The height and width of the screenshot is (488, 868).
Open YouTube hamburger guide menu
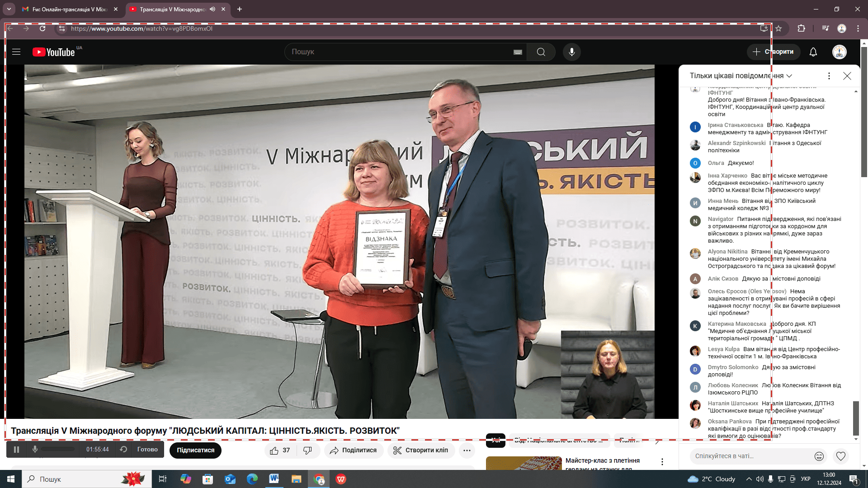[16, 52]
